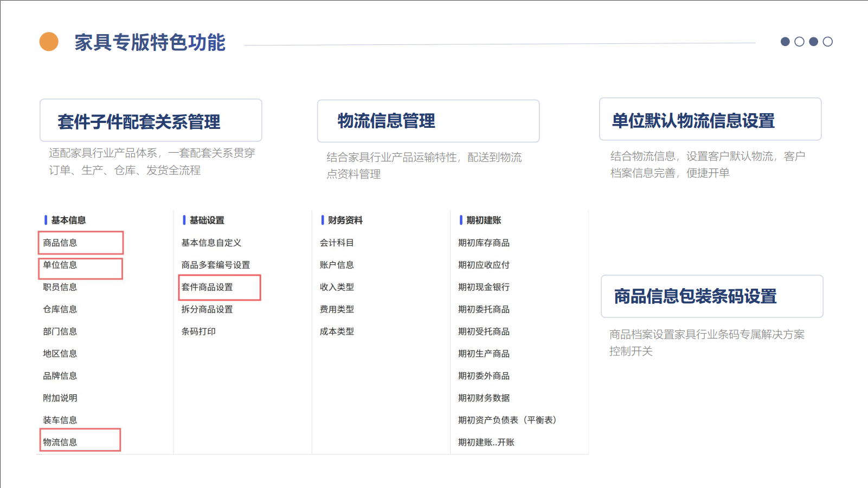Choose 会计科目 under 财务资料
This screenshot has height=488, width=868.
pyautogui.click(x=337, y=243)
